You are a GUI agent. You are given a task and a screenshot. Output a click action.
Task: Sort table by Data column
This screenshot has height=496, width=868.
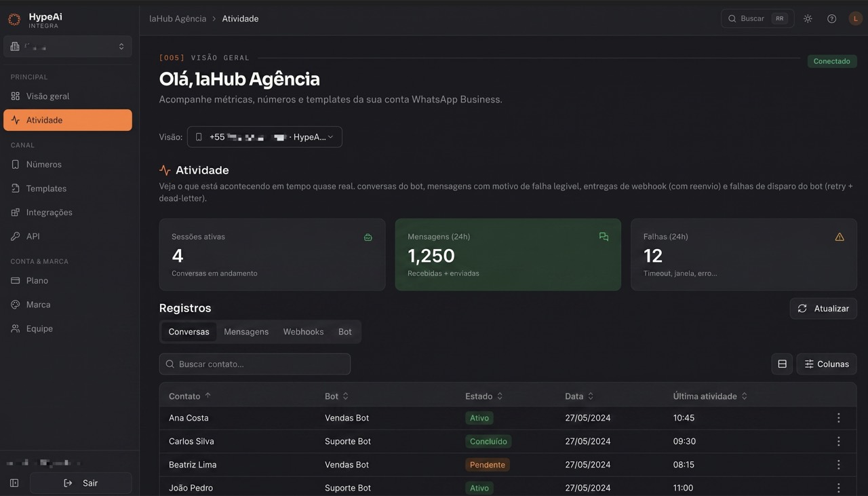[x=579, y=396]
